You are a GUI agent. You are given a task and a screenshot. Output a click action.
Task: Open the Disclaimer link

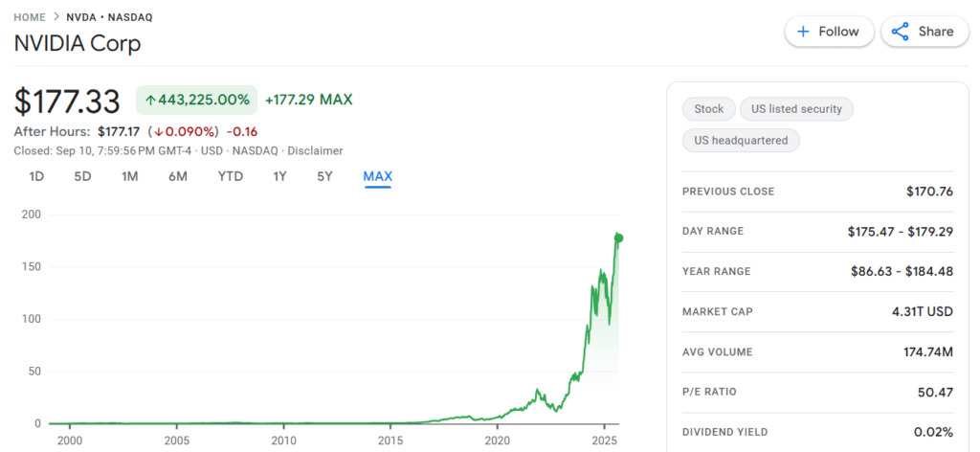pyautogui.click(x=315, y=150)
